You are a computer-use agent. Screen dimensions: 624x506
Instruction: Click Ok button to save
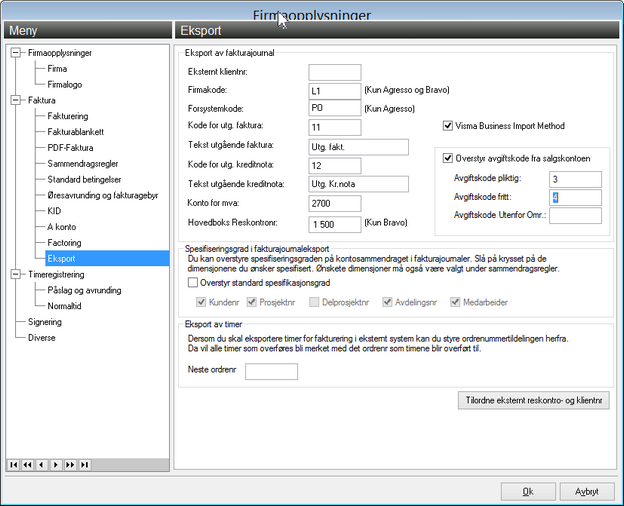pos(528,492)
